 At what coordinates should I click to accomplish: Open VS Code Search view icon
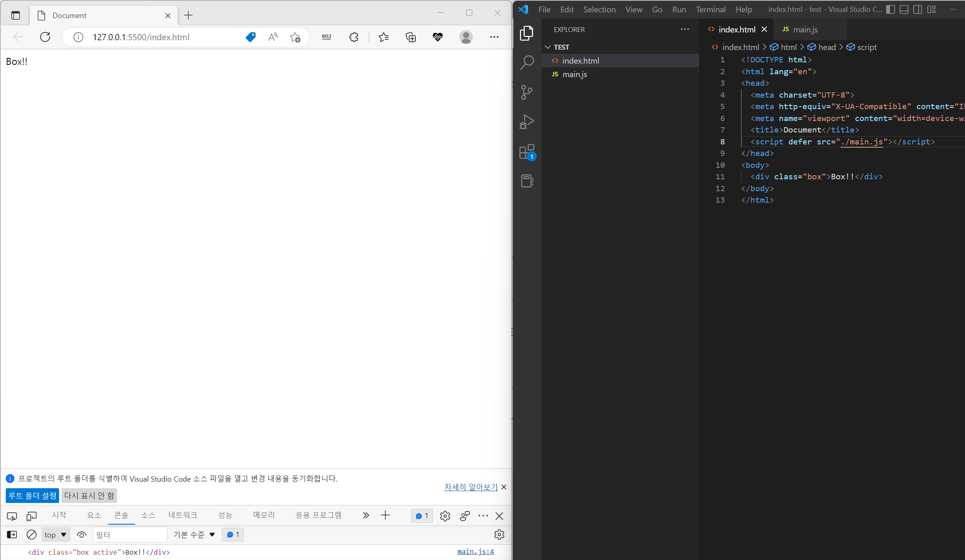[x=527, y=62]
